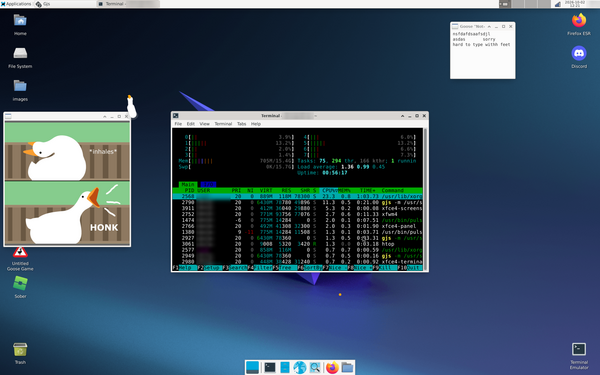Open file manager cabinet icon in dock
This screenshot has height=375, width=600.
coord(285,367)
